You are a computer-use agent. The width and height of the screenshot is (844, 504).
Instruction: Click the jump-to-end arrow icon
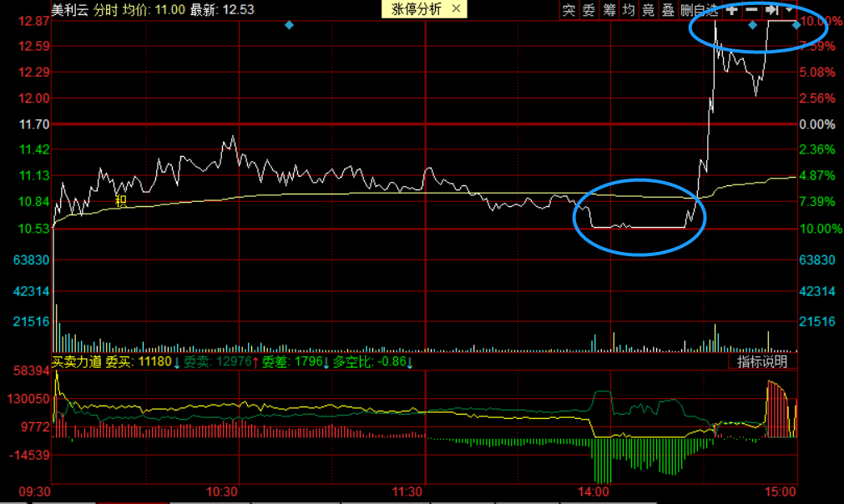[771, 10]
